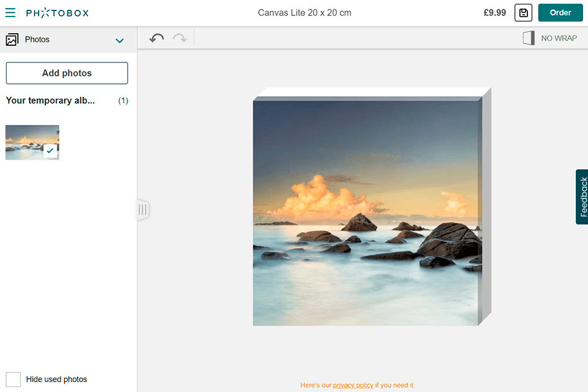Undo the last action
The height and width of the screenshot is (392, 588).
point(157,38)
